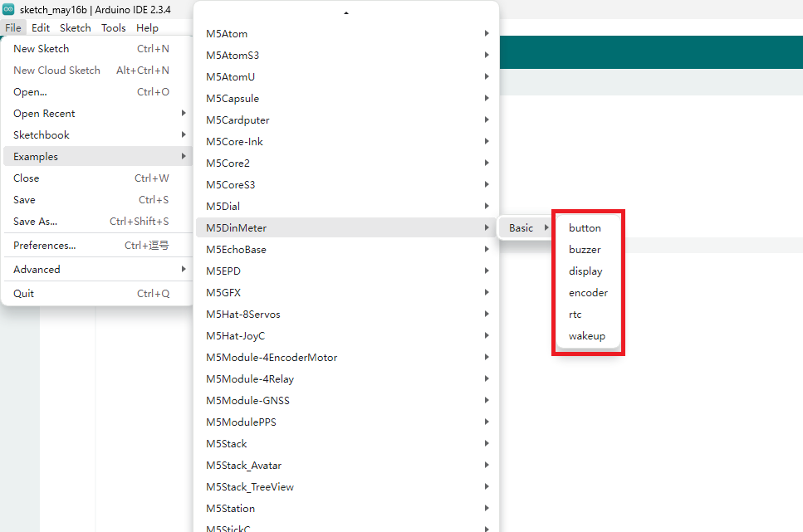Choose Close from the File menu
This screenshot has height=532, width=803.
[x=97, y=178]
